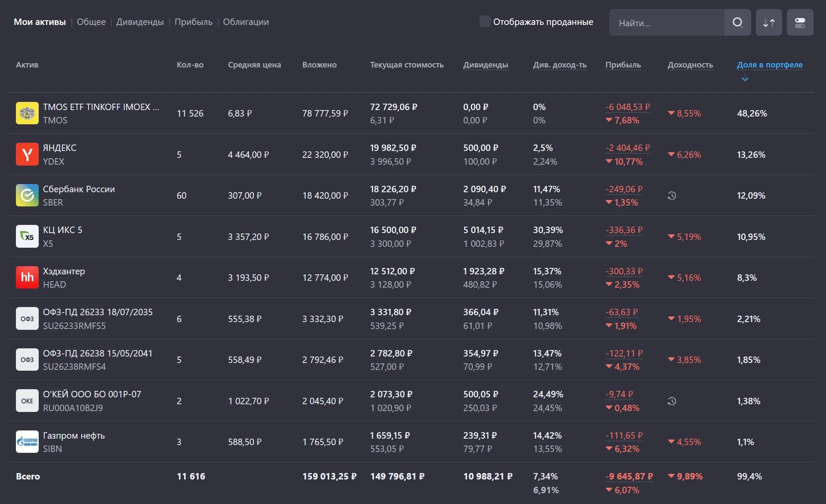
Task: Open the КЦ ИКС 5 asset name
Action: 63,230
